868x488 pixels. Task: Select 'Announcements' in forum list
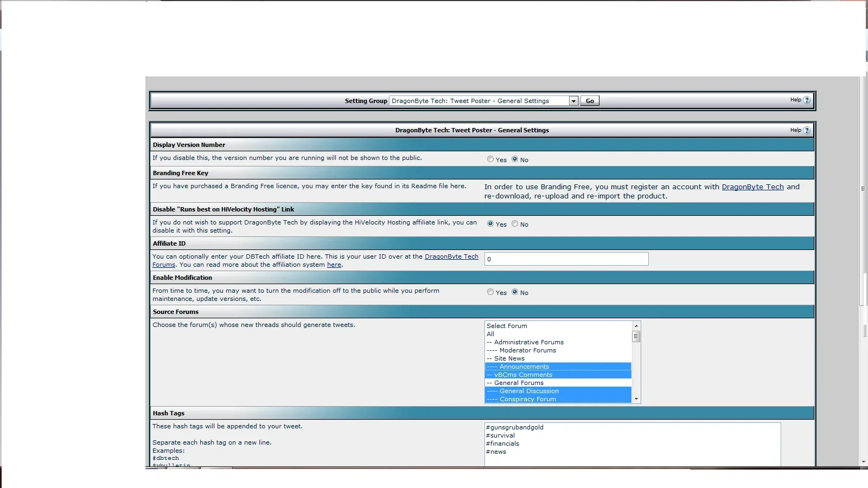point(558,367)
